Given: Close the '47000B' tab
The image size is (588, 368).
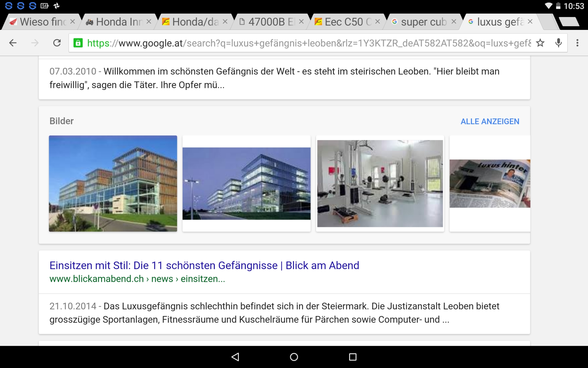Looking at the screenshot, I should point(301,22).
